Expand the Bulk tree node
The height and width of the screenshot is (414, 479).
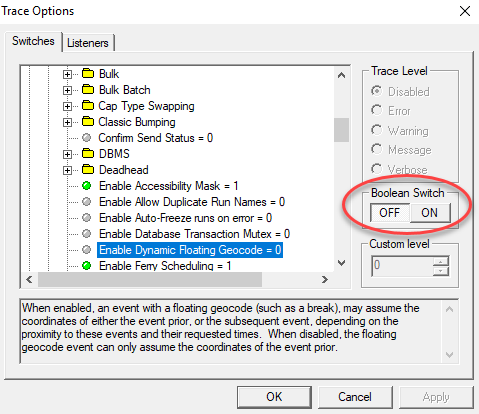click(x=67, y=74)
